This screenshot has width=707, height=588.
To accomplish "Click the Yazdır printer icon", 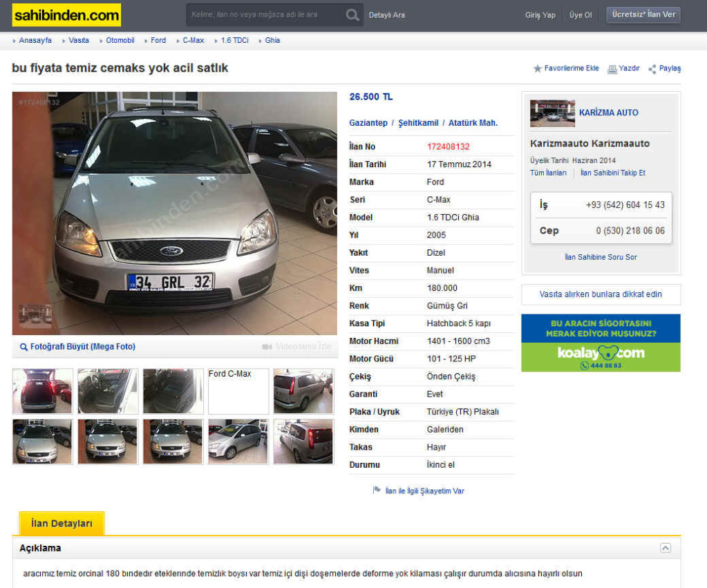I will pos(612,68).
